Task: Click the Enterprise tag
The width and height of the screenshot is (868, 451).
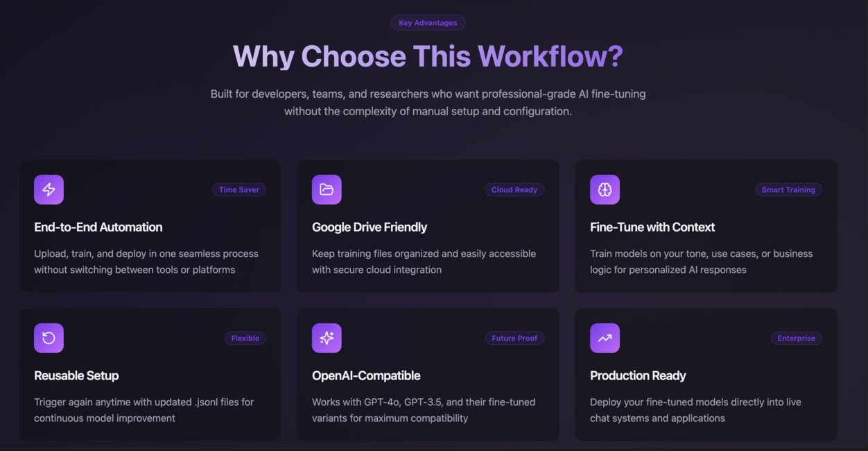Action: point(797,338)
